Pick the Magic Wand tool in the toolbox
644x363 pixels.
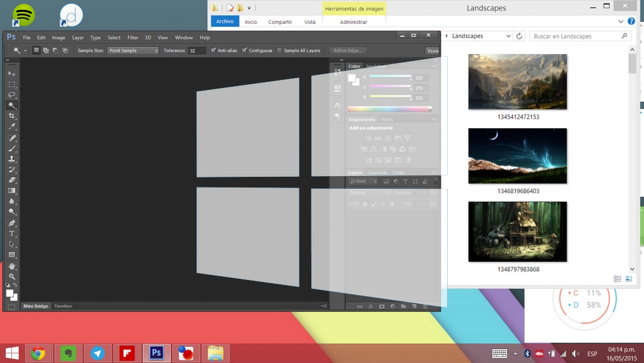pyautogui.click(x=12, y=106)
